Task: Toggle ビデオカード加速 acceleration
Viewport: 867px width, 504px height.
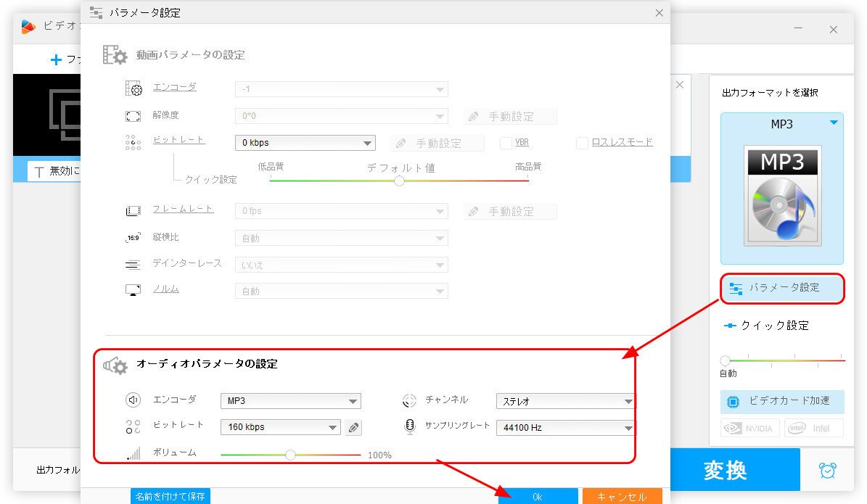Action: (x=781, y=401)
